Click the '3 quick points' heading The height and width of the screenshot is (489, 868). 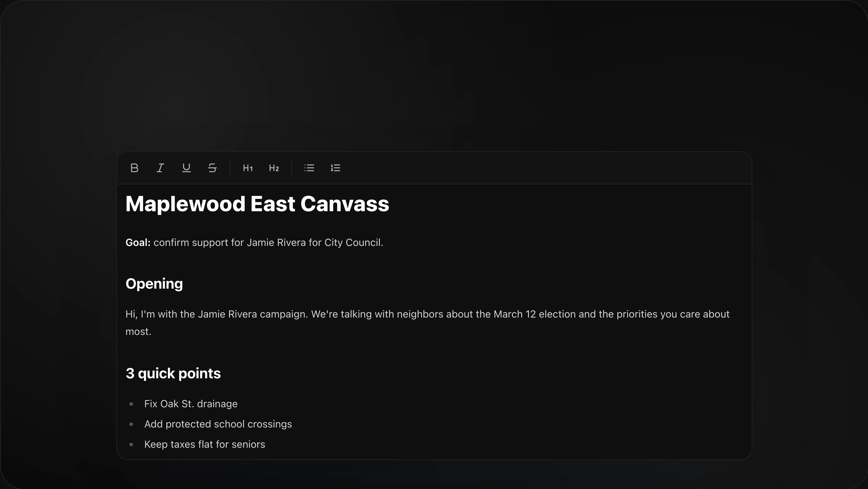point(173,374)
